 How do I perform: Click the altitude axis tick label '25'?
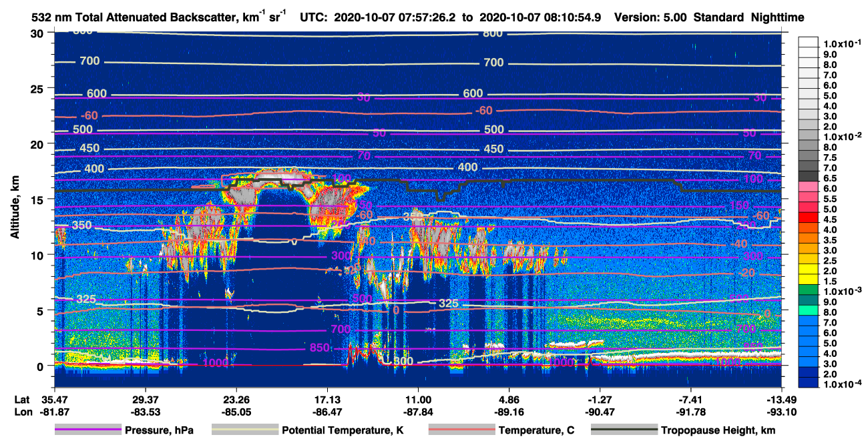tap(38, 89)
